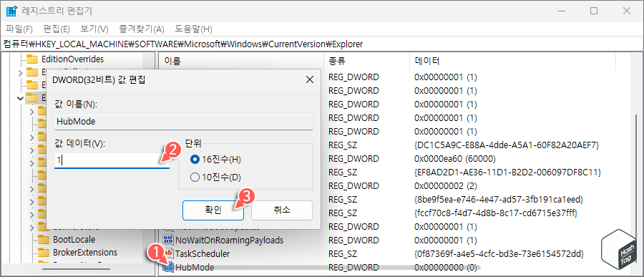
Task: Open the 즐겨찾기(A) menu
Action: (141, 29)
